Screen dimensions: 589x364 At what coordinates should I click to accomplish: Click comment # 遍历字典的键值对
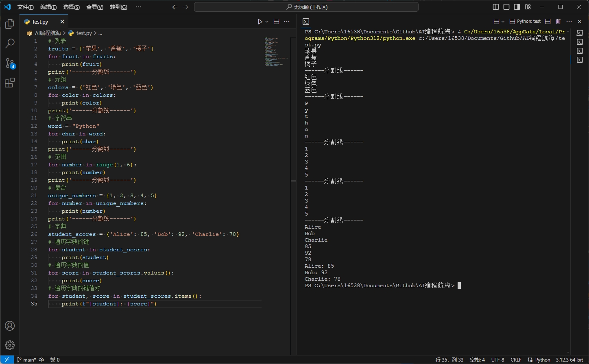74,288
